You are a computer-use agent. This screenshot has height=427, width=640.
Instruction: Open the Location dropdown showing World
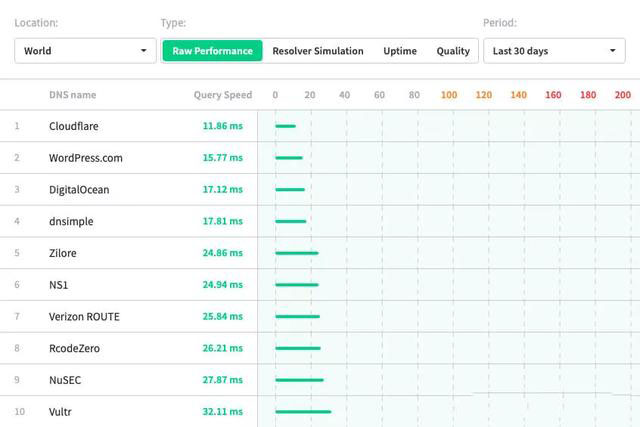(x=85, y=51)
